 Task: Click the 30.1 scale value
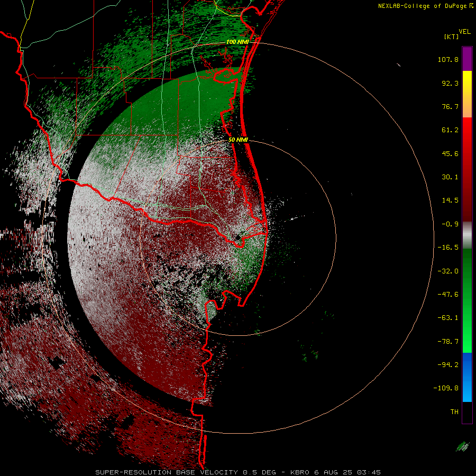(x=450, y=177)
